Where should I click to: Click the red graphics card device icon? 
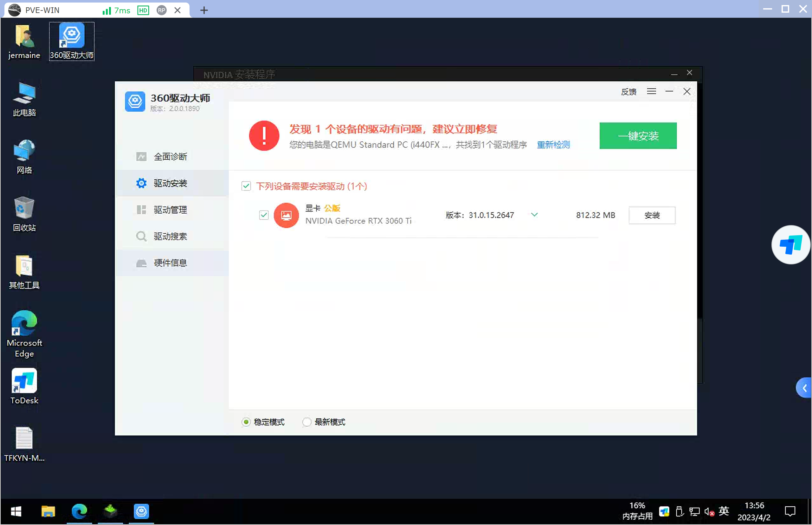coord(286,215)
